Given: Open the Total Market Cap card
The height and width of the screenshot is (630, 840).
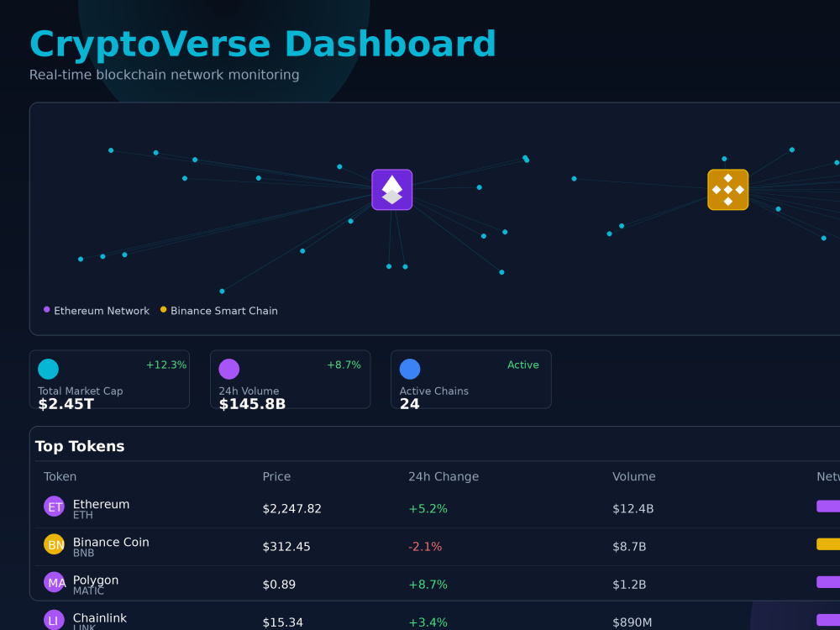Looking at the screenshot, I should [109, 380].
